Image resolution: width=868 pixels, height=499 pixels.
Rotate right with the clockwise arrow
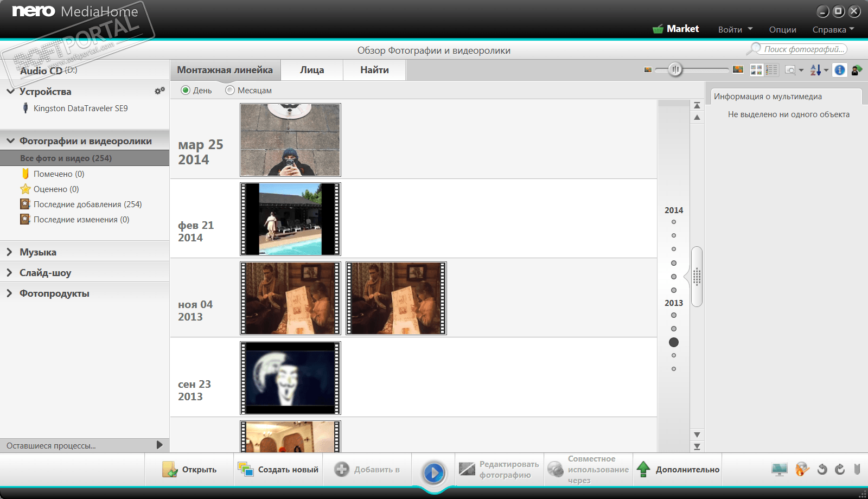840,470
